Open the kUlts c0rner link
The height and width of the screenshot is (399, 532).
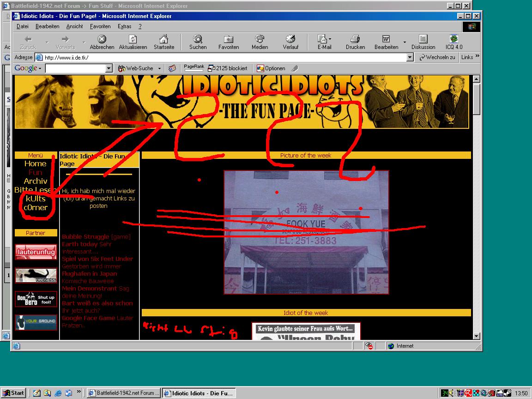point(36,203)
